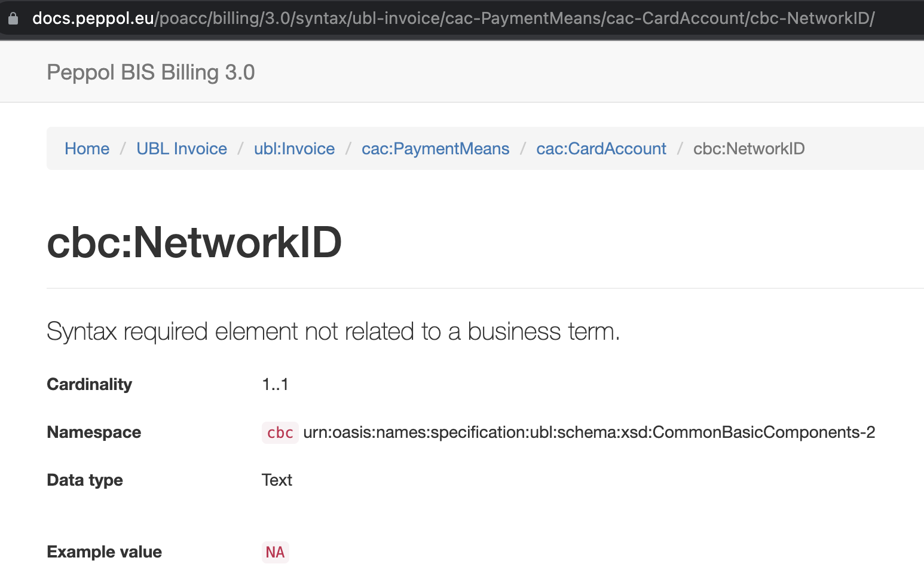Screen dimensions: 924x585
Task: Navigate to cac:CardAccount breadcrumb
Action: pos(601,148)
